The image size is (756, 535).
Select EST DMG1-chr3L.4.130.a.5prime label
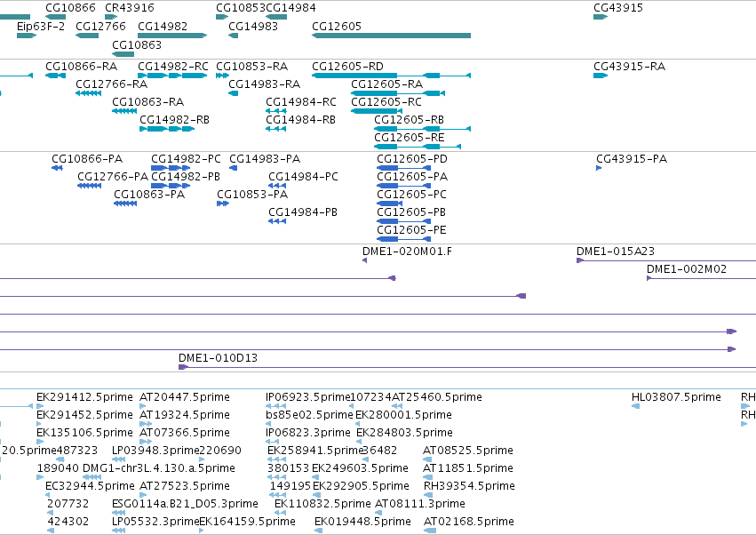159,468
